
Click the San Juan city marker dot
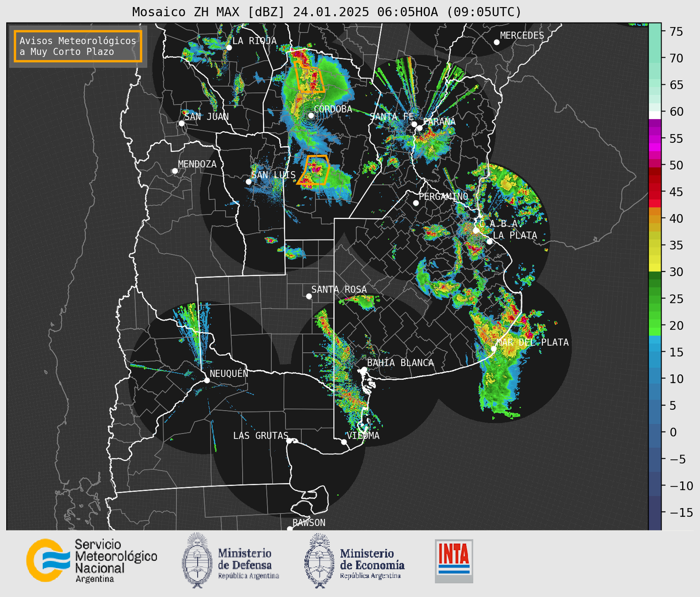pyautogui.click(x=181, y=123)
